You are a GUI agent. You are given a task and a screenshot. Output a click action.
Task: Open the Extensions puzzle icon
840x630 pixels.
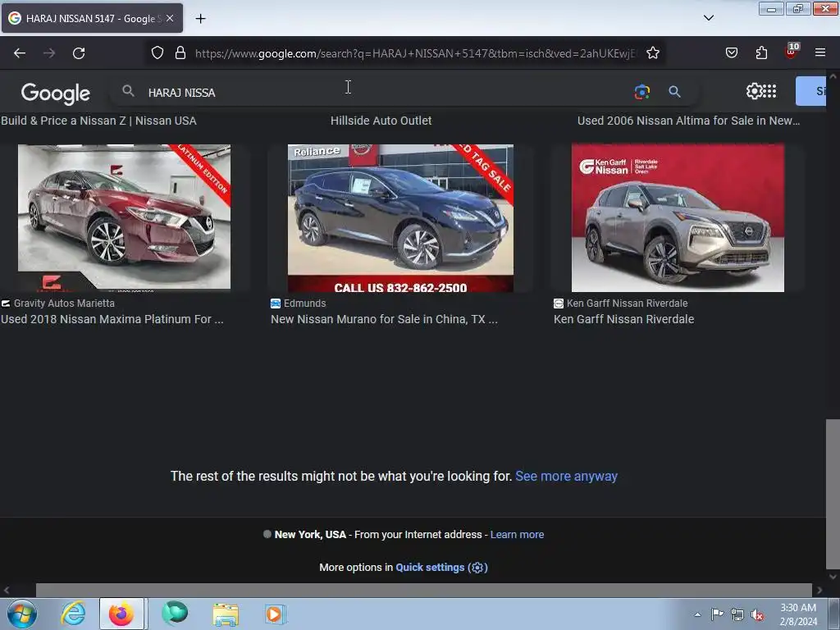(x=761, y=52)
